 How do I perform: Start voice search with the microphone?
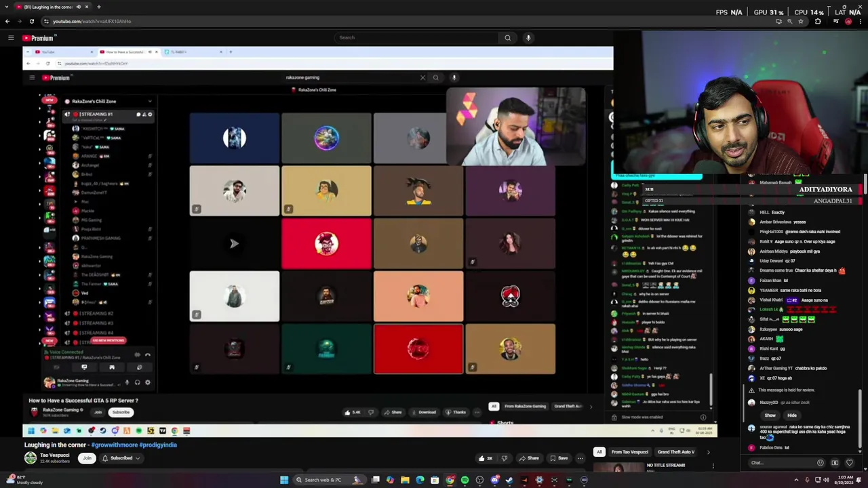pyautogui.click(x=528, y=38)
